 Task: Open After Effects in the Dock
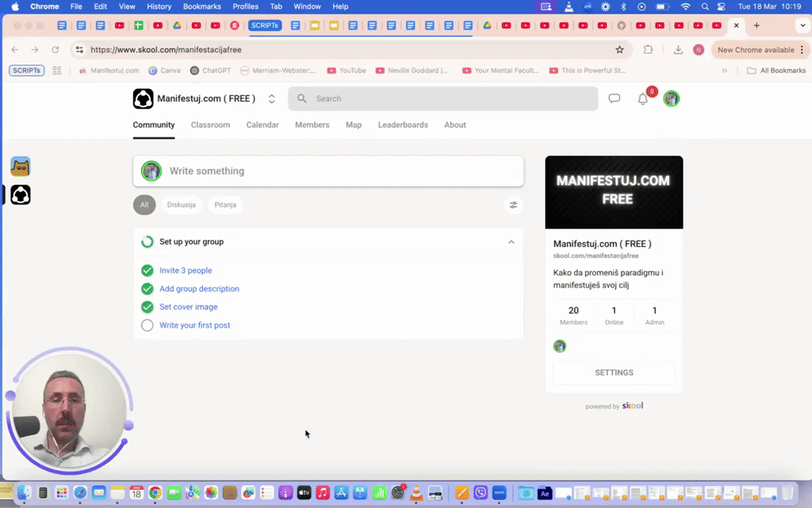tap(545, 493)
